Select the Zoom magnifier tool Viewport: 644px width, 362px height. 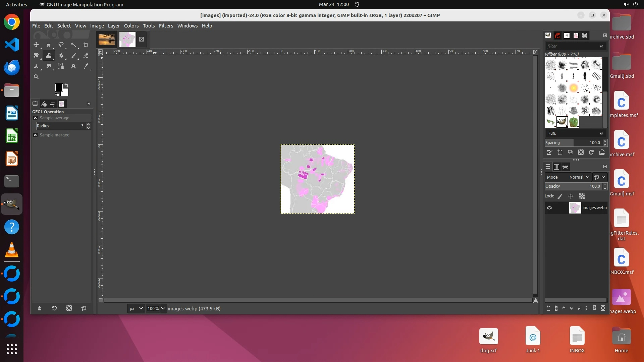coord(36,77)
